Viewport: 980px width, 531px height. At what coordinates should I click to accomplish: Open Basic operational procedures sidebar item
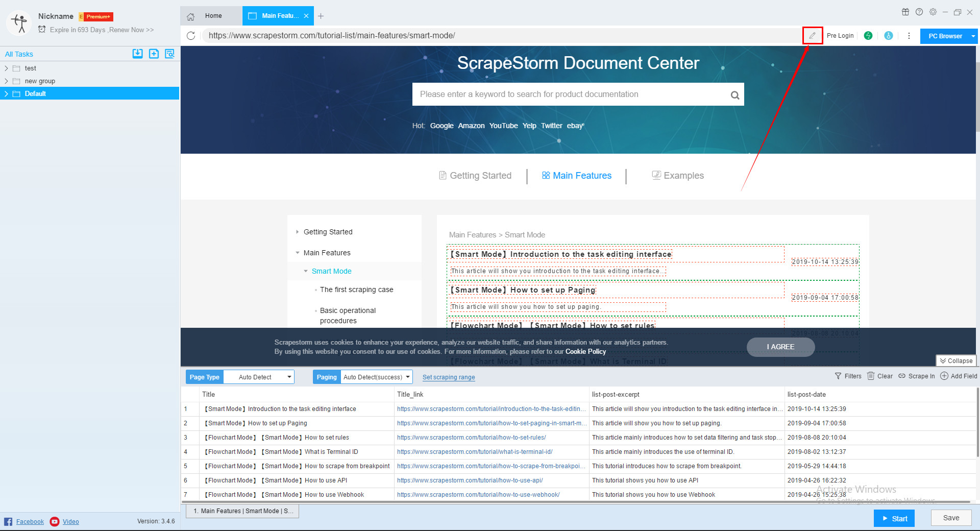pos(348,316)
